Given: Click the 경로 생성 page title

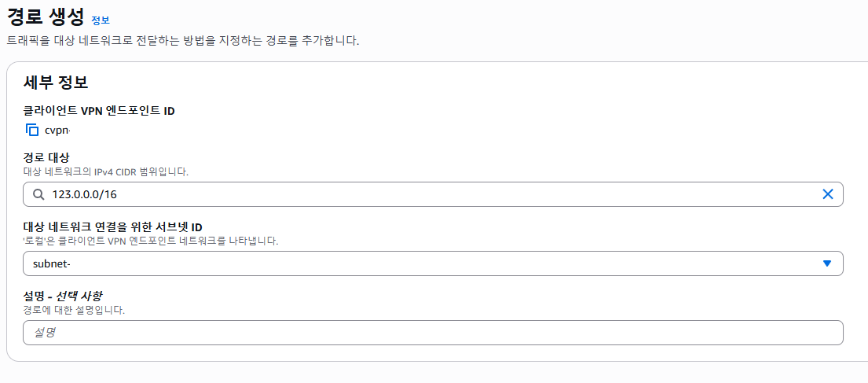Looking at the screenshot, I should [46, 17].
